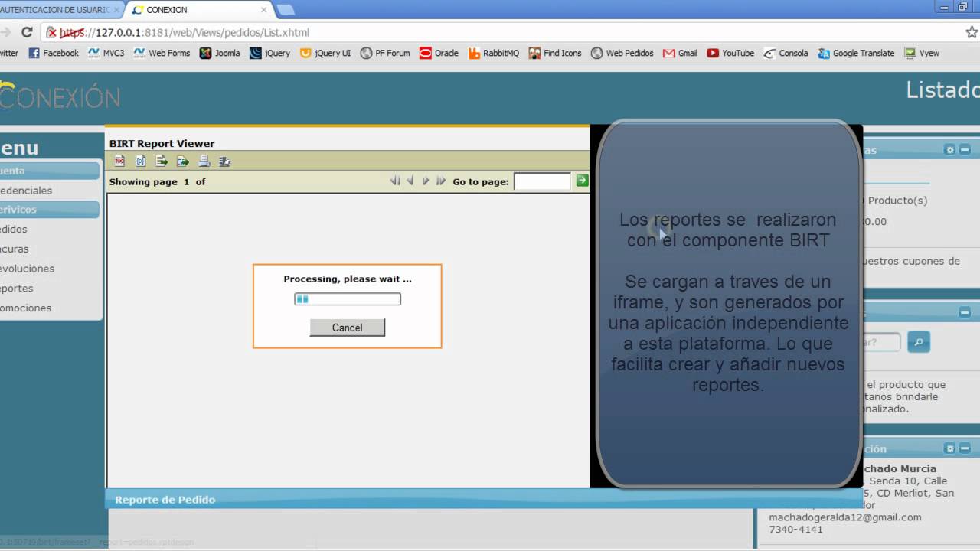Open Oracle bookmark
The height and width of the screenshot is (551, 980).
click(x=439, y=53)
